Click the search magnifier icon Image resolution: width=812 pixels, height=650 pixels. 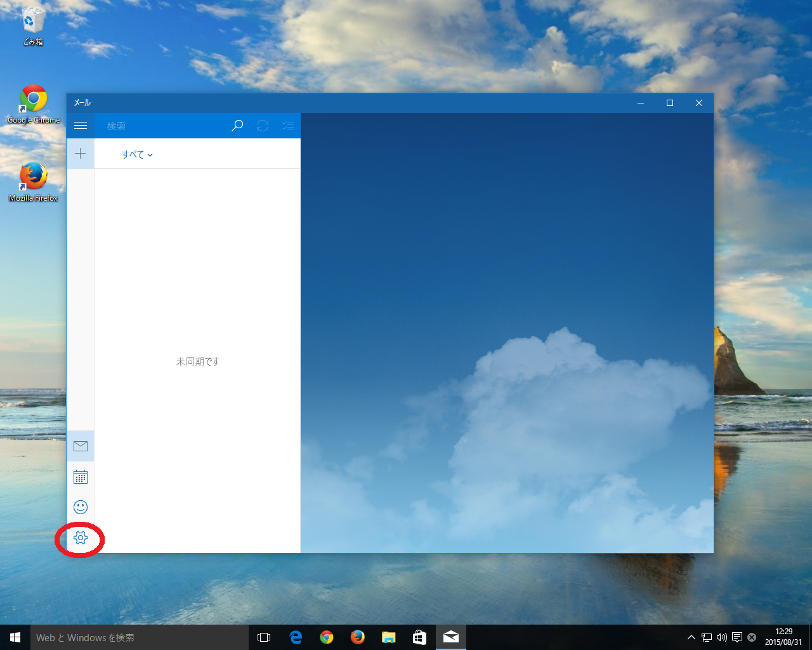(237, 126)
